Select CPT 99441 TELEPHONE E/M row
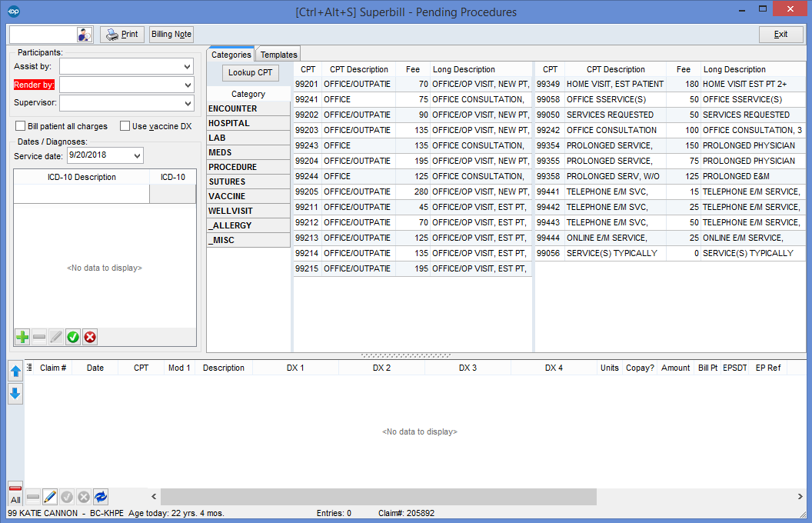Image resolution: width=812 pixels, height=523 pixels. click(x=670, y=192)
